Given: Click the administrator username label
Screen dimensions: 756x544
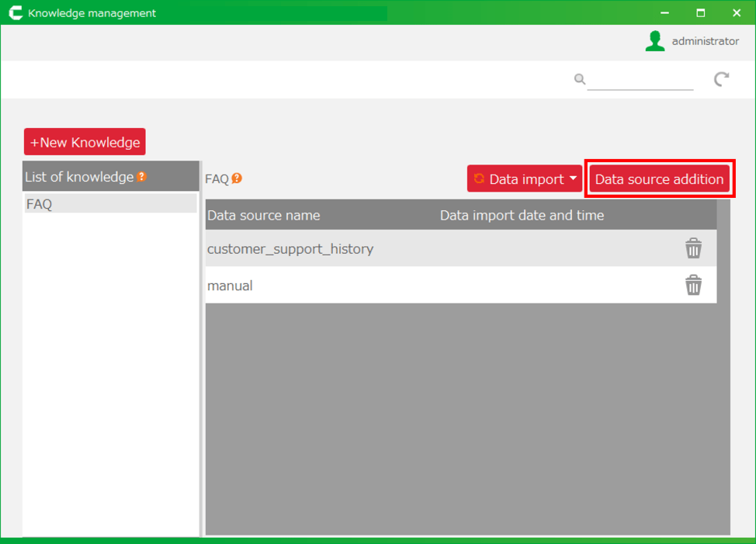Looking at the screenshot, I should coord(705,41).
